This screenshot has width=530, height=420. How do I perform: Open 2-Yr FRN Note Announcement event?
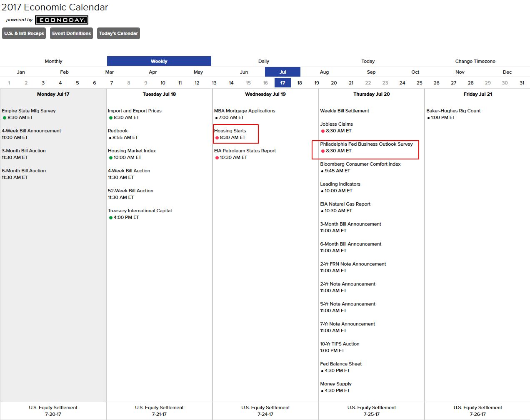point(353,264)
